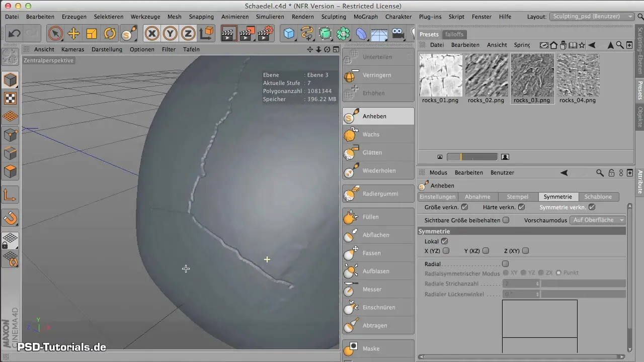The height and width of the screenshot is (362, 644).
Task: Adjust the preset thumbnail size slider
Action: click(x=472, y=157)
